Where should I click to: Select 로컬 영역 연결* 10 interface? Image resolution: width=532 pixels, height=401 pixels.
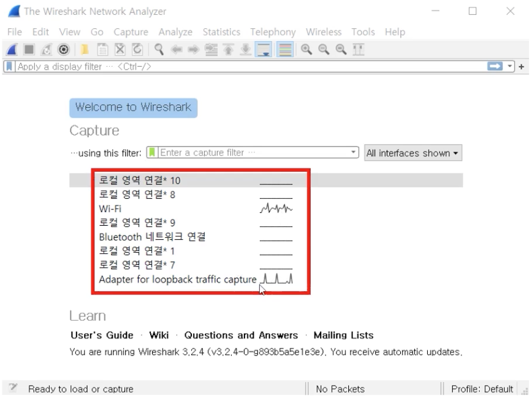click(x=266, y=180)
